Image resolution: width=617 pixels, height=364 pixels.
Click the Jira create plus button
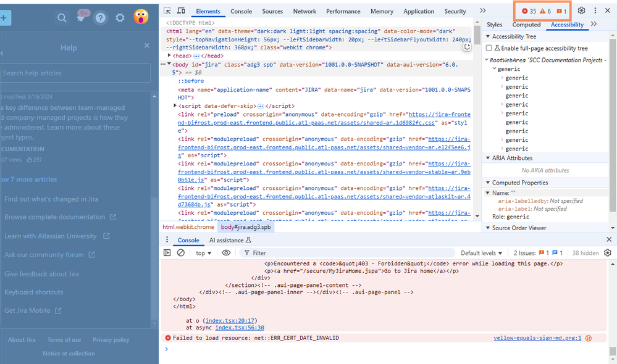coord(5,18)
